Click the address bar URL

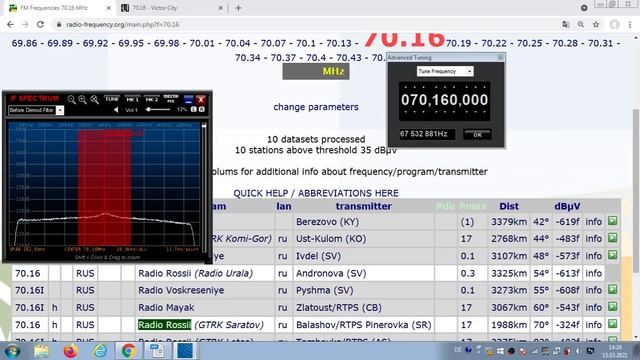[x=122, y=24]
